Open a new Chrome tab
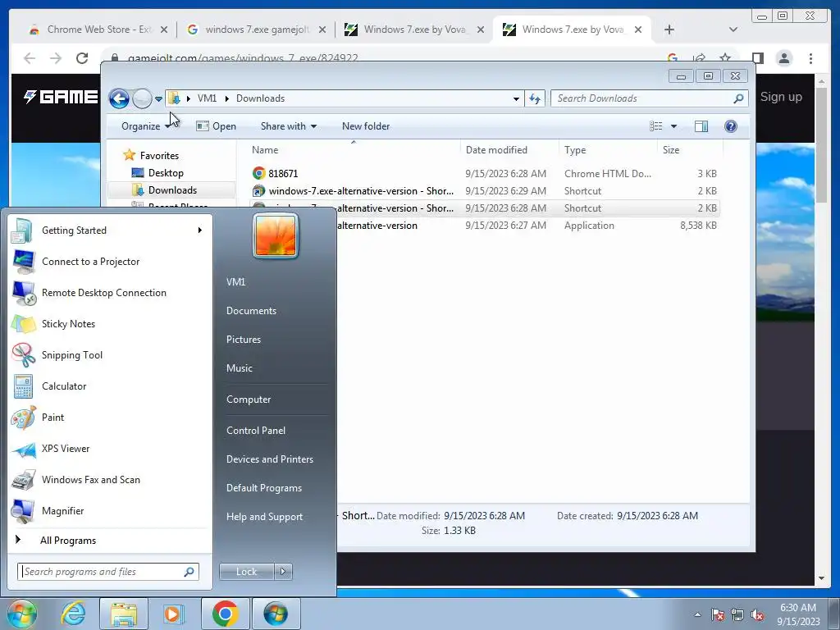The width and height of the screenshot is (840, 630). click(x=669, y=30)
